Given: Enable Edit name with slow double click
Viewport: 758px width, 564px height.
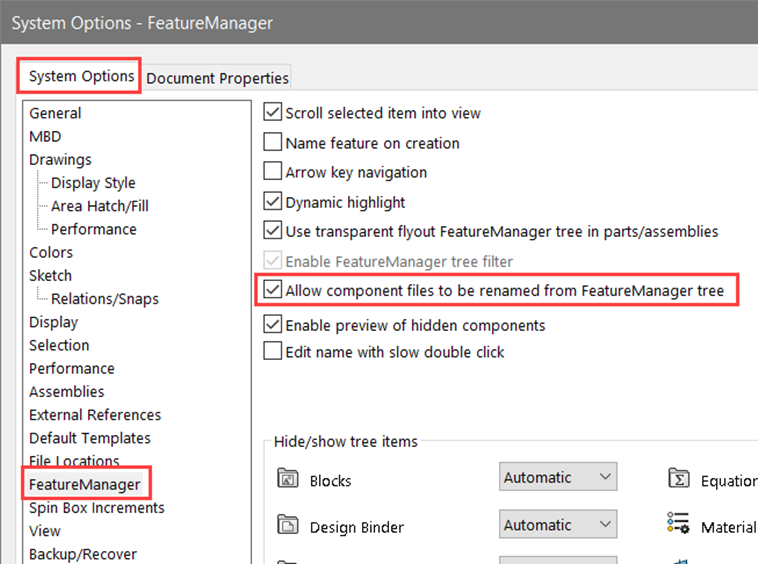Looking at the screenshot, I should (x=272, y=351).
